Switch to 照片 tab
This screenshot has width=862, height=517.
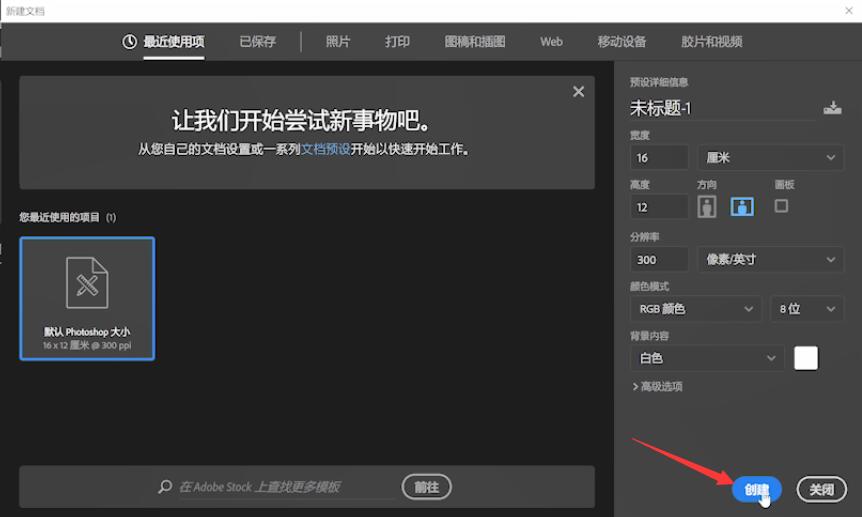click(x=338, y=41)
